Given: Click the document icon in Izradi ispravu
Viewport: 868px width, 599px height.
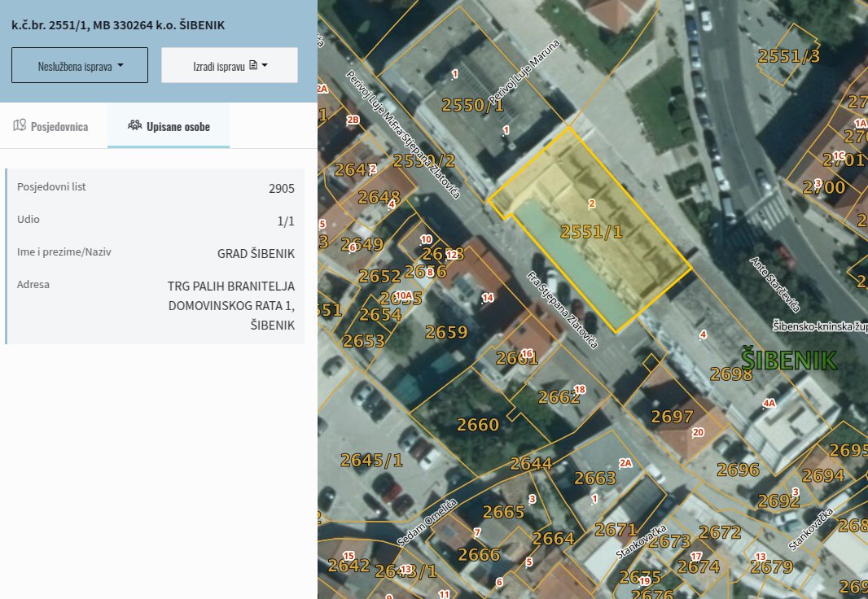Looking at the screenshot, I should [x=253, y=65].
